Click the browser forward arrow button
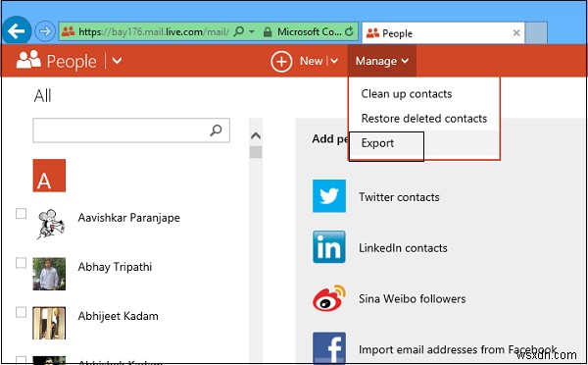Viewport: 588px width, 365px height. click(45, 31)
